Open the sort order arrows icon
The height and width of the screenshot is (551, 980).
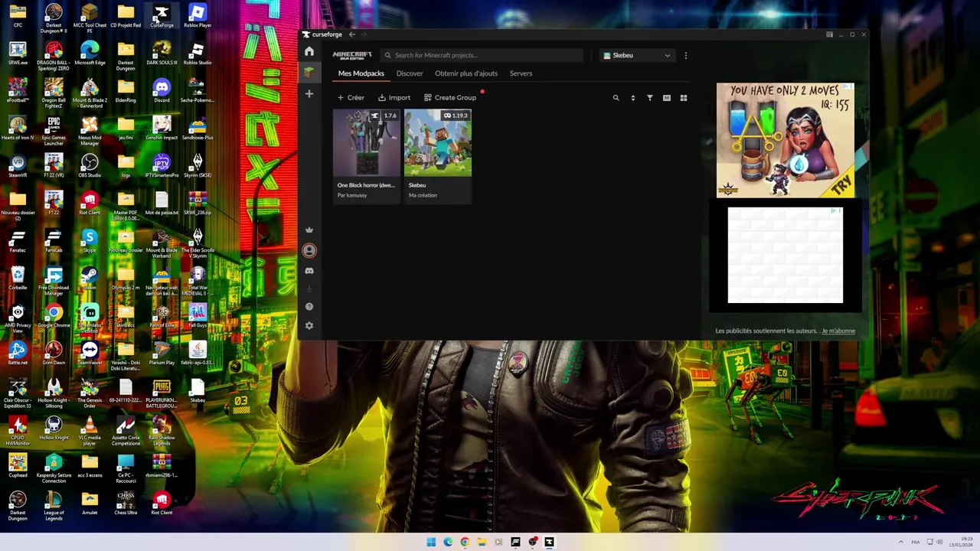click(632, 98)
